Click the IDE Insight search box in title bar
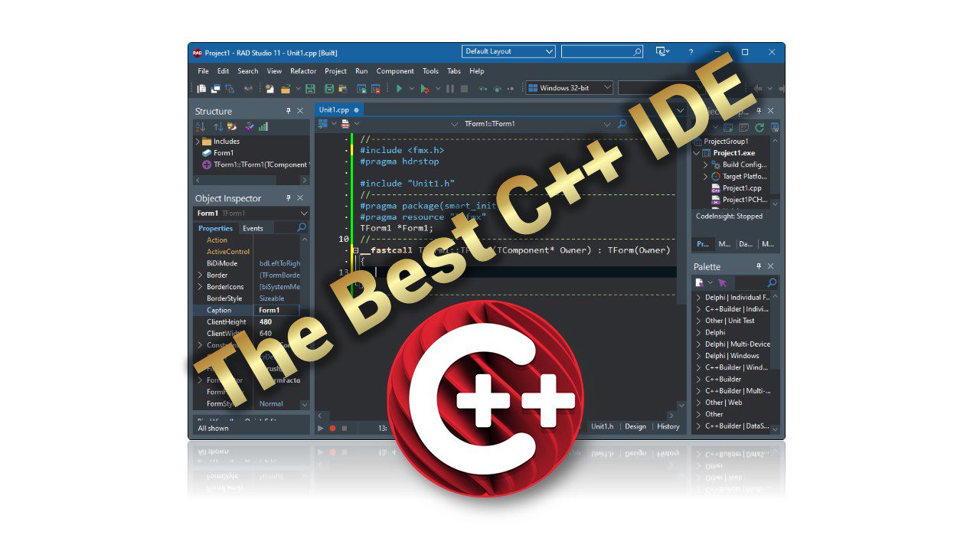The image size is (980, 551). point(602,51)
